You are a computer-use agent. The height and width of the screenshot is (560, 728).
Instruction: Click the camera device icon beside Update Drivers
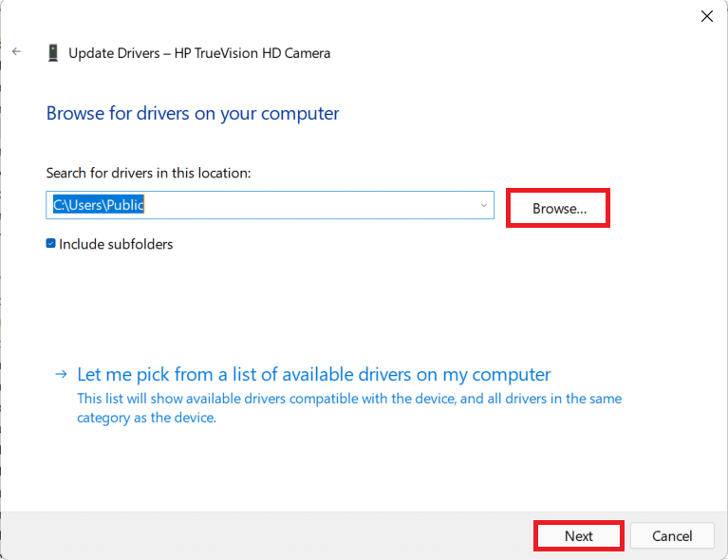(53, 53)
